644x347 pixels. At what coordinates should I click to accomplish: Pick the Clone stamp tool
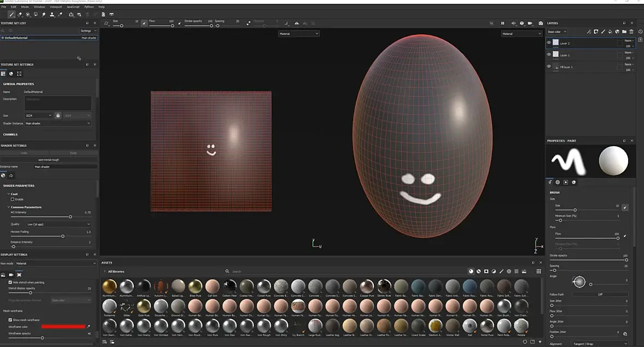click(x=52, y=14)
